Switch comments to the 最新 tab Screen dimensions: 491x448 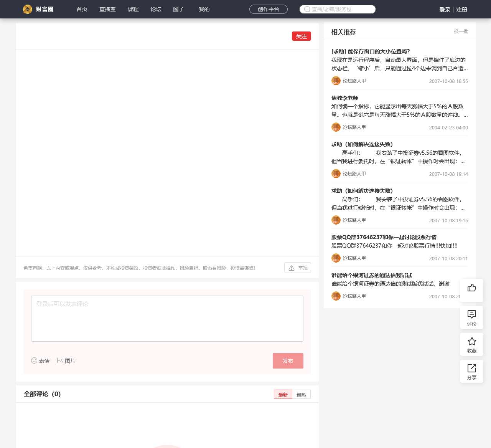[283, 395]
